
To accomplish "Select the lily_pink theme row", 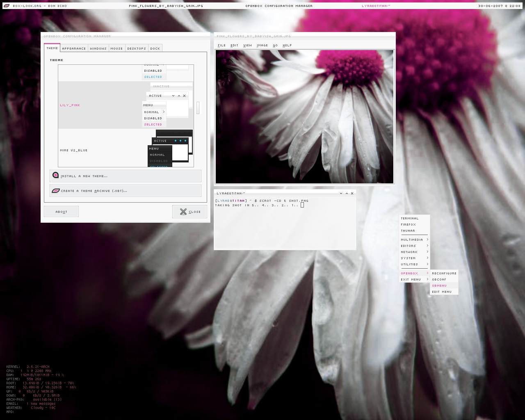I will (x=126, y=105).
